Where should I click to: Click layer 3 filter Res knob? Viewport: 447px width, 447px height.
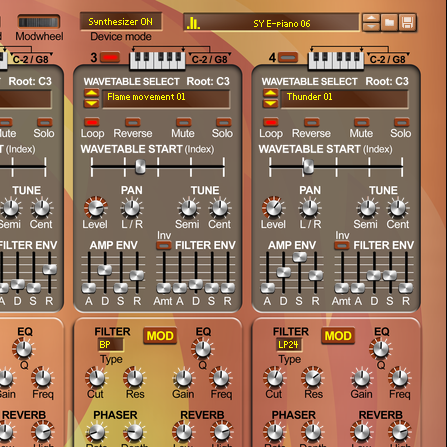point(134,378)
